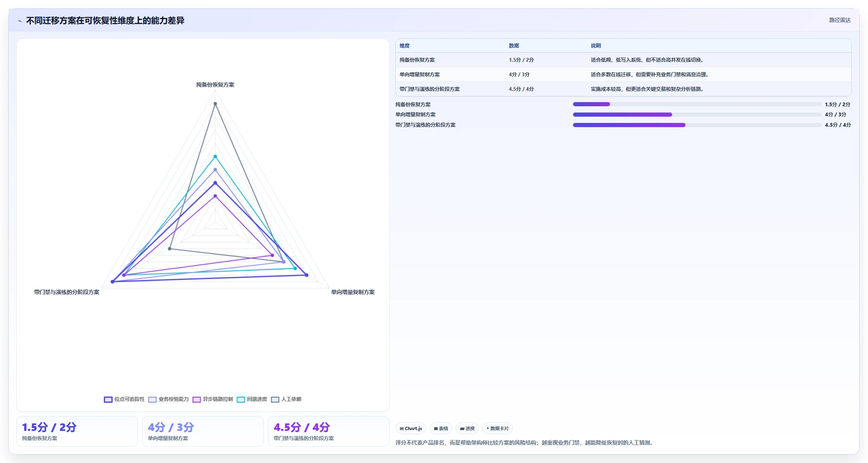Toggle the 位点可追踪性 legend series
The width and height of the screenshot is (868, 463).
coord(124,399)
